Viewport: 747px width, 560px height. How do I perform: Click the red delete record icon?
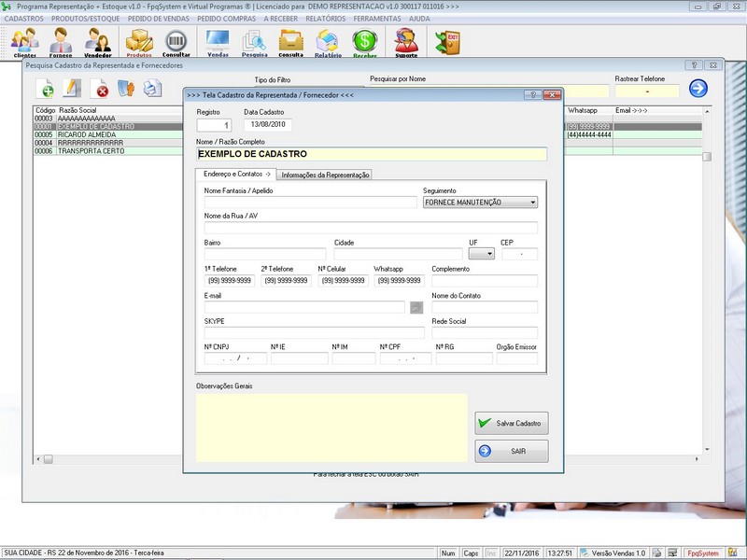click(x=99, y=89)
